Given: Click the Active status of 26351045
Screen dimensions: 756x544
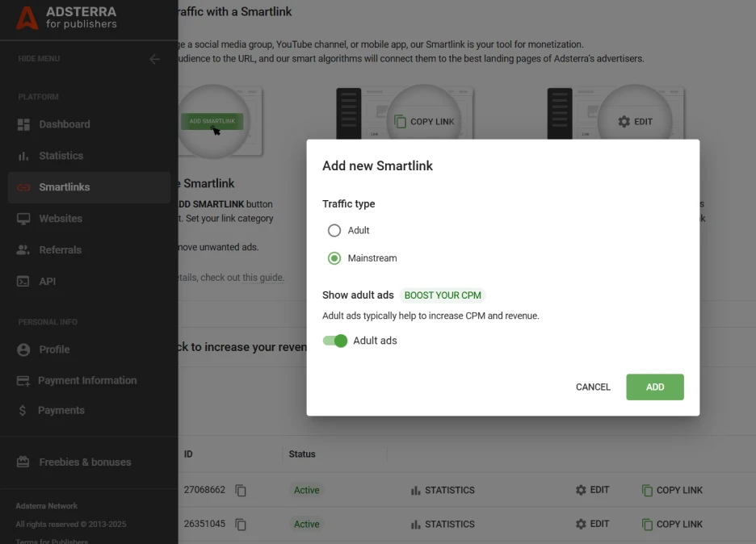Looking at the screenshot, I should click(x=307, y=525).
